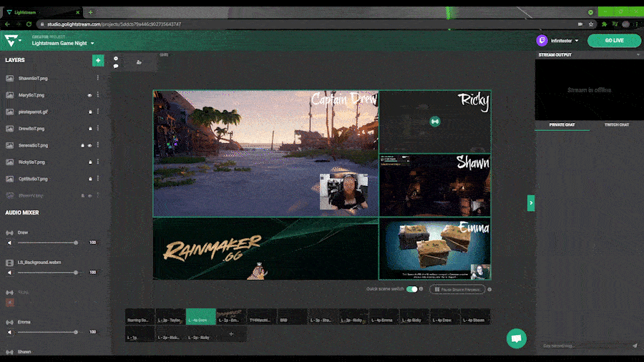Viewport: 644px width, 362px height.
Task: Click the Emma guest audio source icon
Action: coord(9,322)
